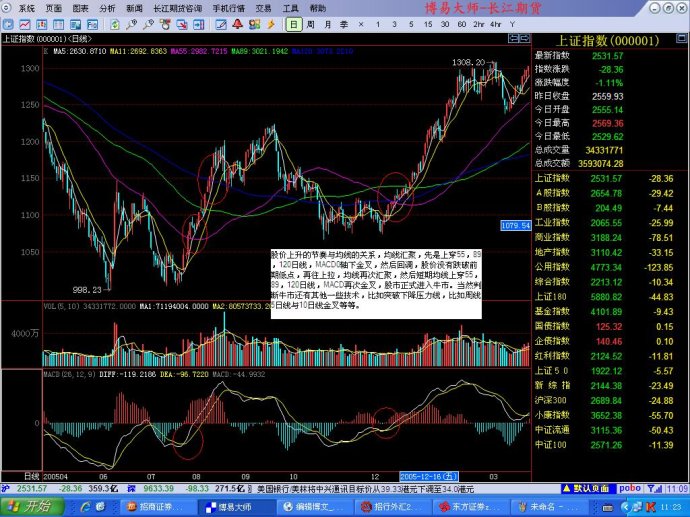The width and height of the screenshot is (690, 517).
Task: Open the 长江期货咨询 menu
Action: click(x=178, y=8)
